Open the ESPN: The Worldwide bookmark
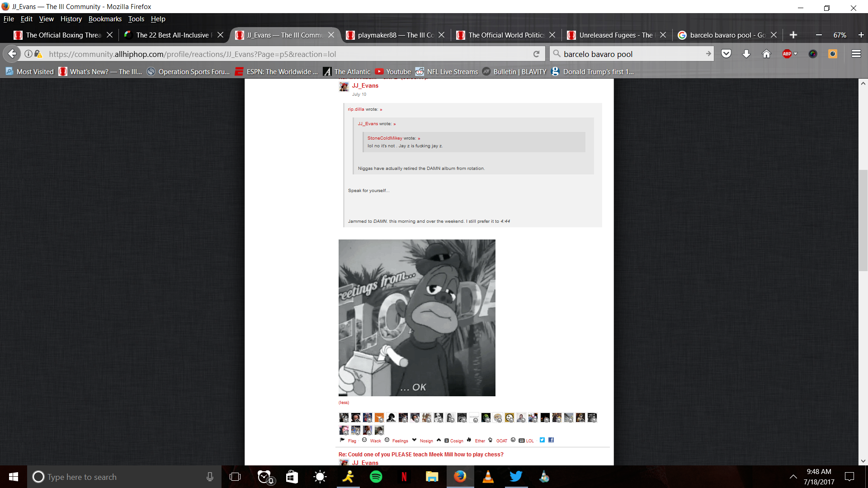 point(277,71)
